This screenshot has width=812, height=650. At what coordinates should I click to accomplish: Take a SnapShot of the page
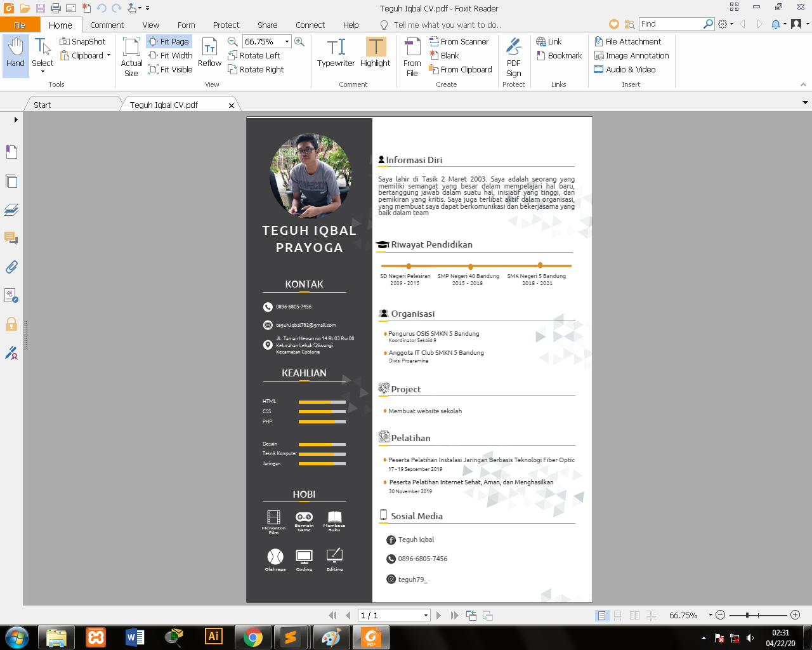[83, 41]
